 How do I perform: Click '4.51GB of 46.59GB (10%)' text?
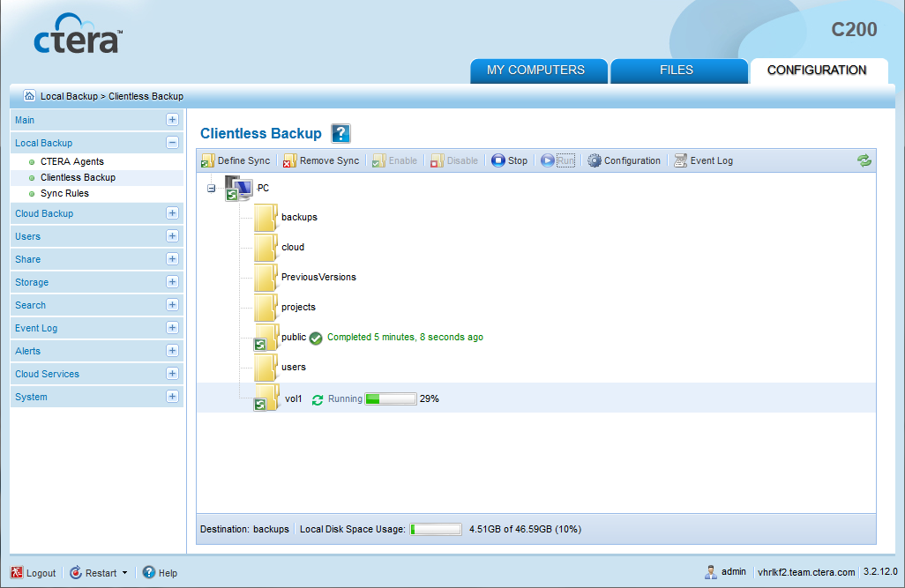coord(525,529)
